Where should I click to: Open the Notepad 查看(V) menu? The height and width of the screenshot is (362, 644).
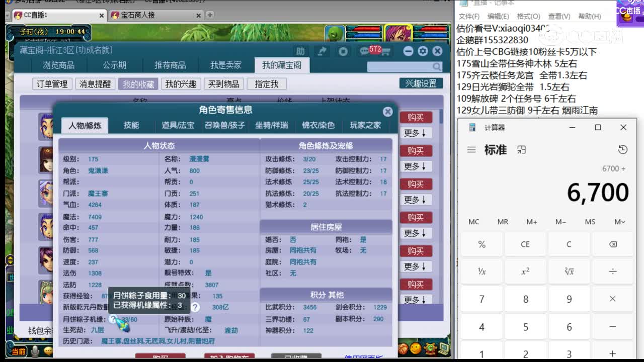point(559,16)
